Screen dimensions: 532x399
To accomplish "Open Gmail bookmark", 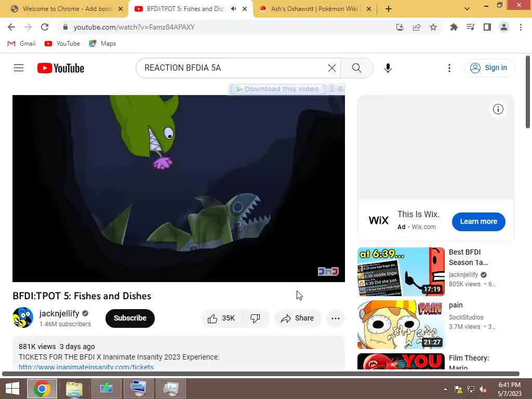I will tap(22, 44).
